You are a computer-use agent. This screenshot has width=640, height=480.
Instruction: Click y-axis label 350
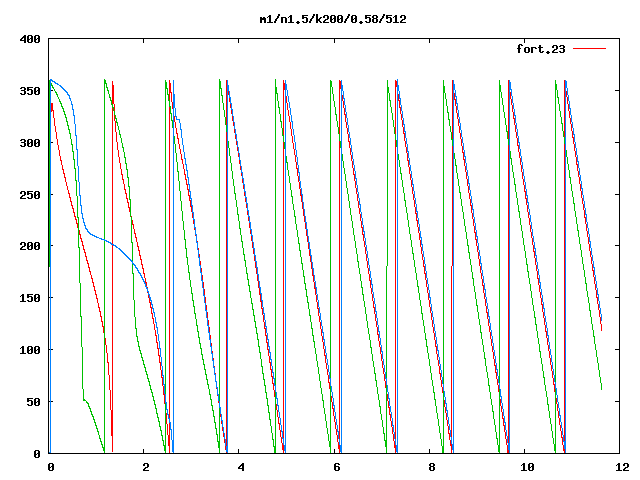pos(30,91)
